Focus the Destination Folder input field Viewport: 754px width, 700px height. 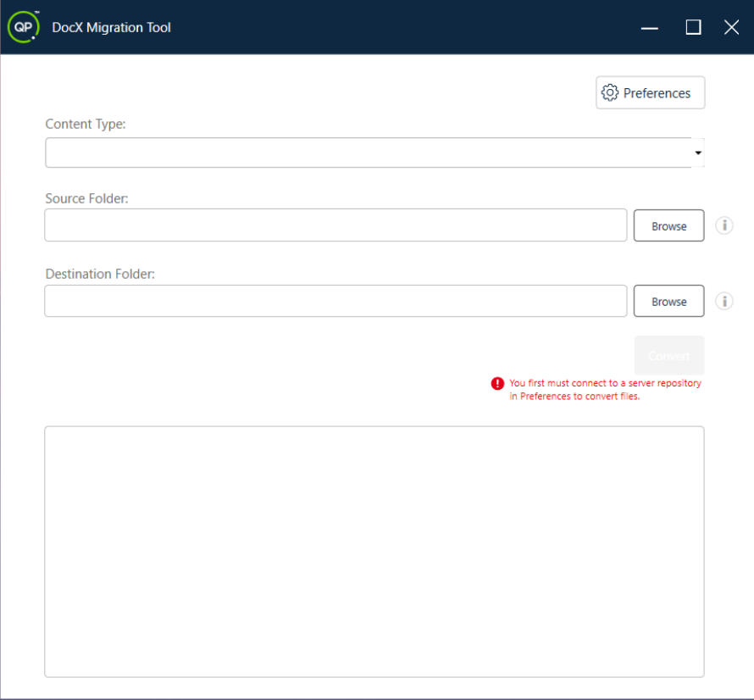pyautogui.click(x=335, y=301)
